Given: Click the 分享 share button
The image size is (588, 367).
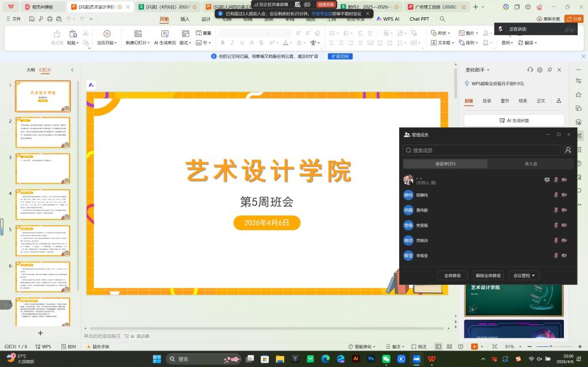Looking at the screenshot, I should pyautogui.click(x=573, y=19).
